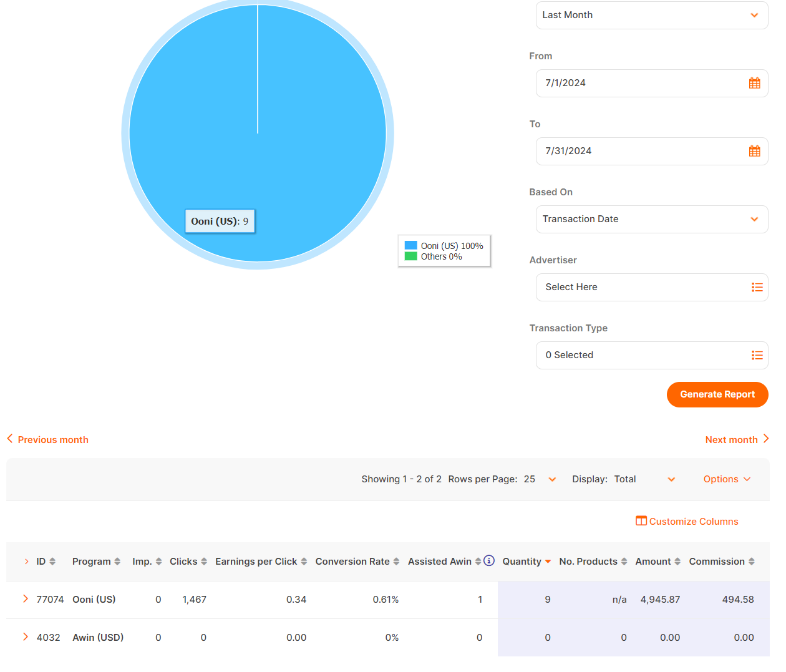Image resolution: width=786 pixels, height=672 pixels.
Task: Click the amount 4,945.87 cell
Action: (660, 600)
